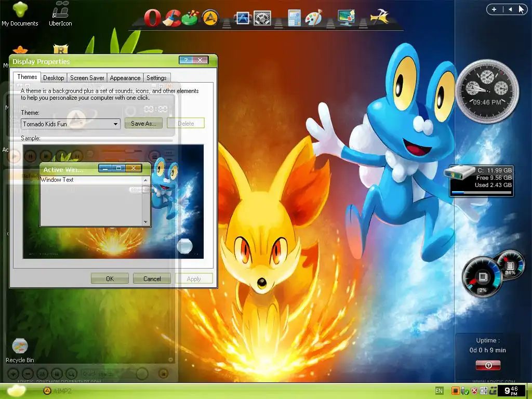Click the Delete theme button
Screen dimensions: 532x399
pyautogui.click(x=185, y=123)
